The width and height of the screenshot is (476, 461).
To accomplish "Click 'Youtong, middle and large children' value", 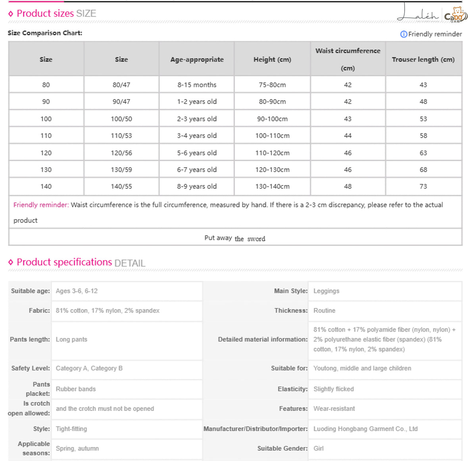I will 362,368.
